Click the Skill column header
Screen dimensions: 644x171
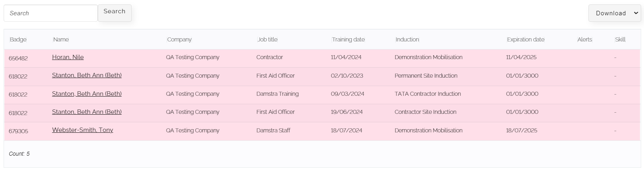pos(620,39)
